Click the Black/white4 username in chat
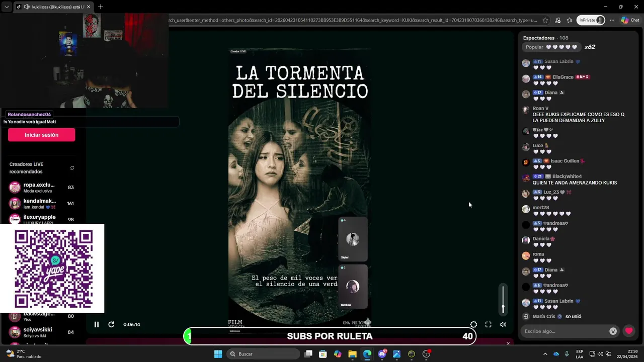 [x=567, y=176]
